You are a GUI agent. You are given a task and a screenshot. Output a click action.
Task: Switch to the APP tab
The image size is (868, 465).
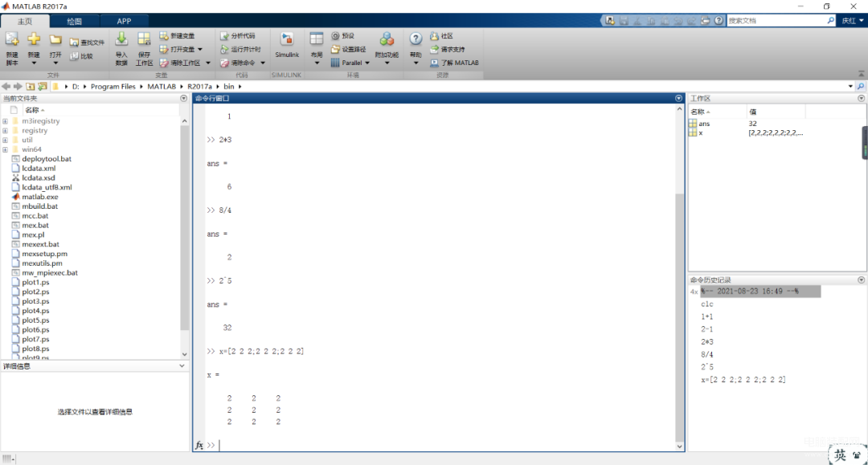[124, 21]
